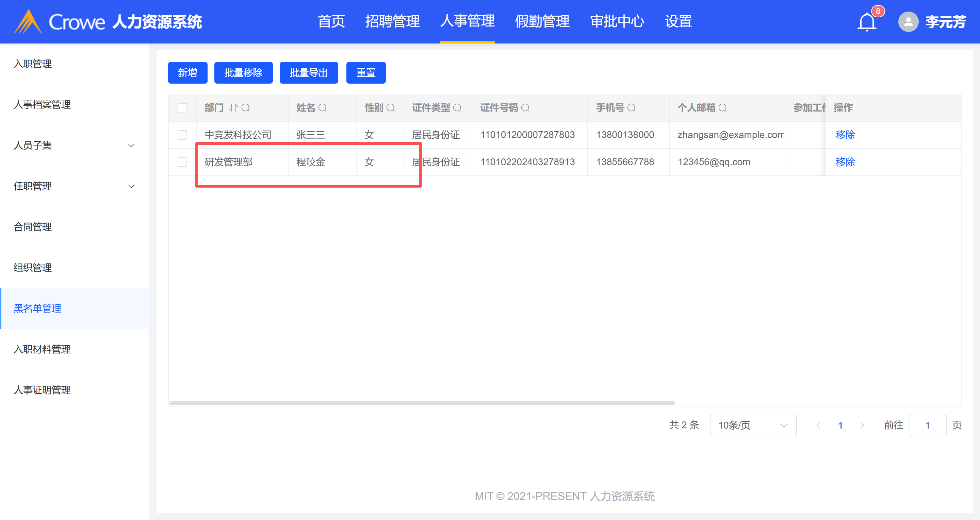The height and width of the screenshot is (520, 980).
Task: Click the search icon beside 个人邮箱 header
Action: pos(723,108)
